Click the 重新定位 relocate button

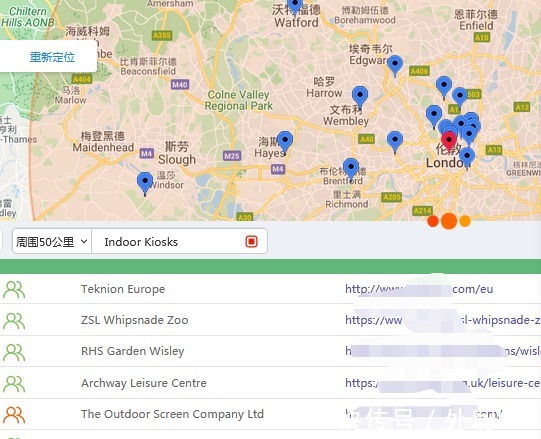[x=52, y=57]
